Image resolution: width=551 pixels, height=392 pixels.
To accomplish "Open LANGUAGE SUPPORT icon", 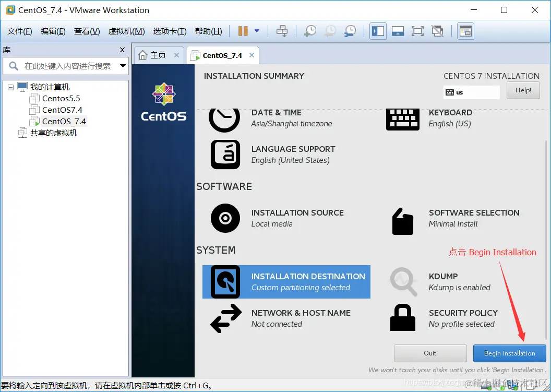I will coord(225,155).
